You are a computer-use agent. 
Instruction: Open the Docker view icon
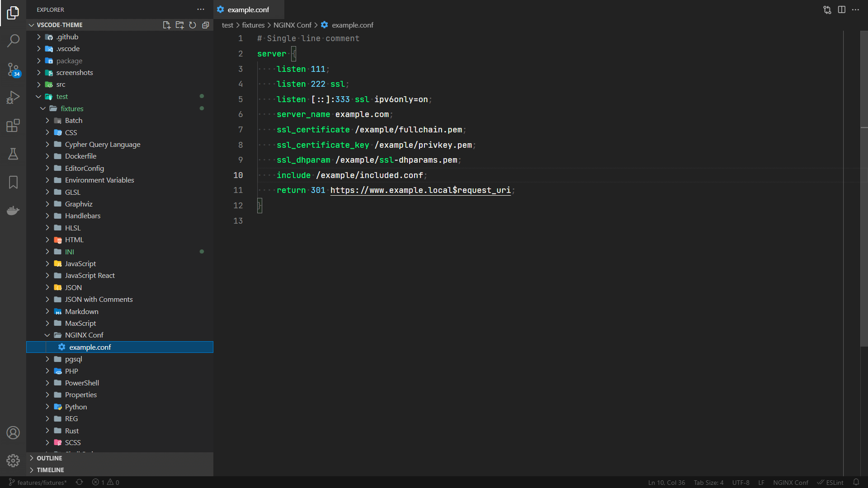[13, 211]
